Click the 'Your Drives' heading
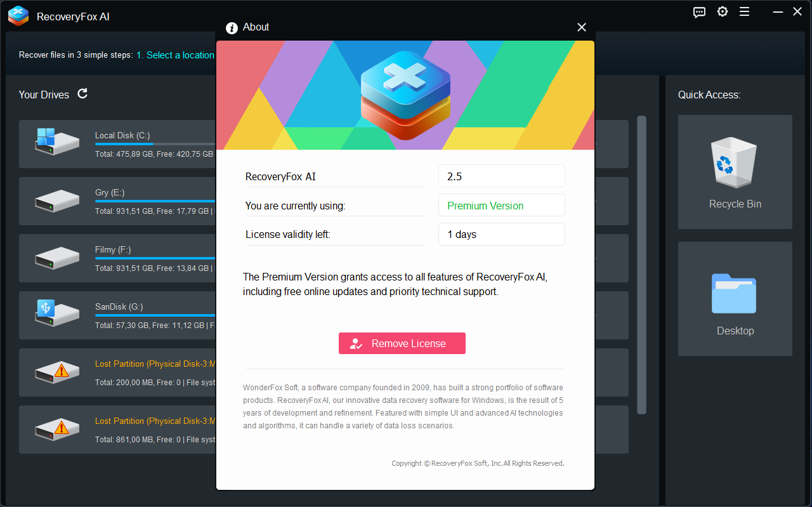The width and height of the screenshot is (812, 507). tap(44, 95)
